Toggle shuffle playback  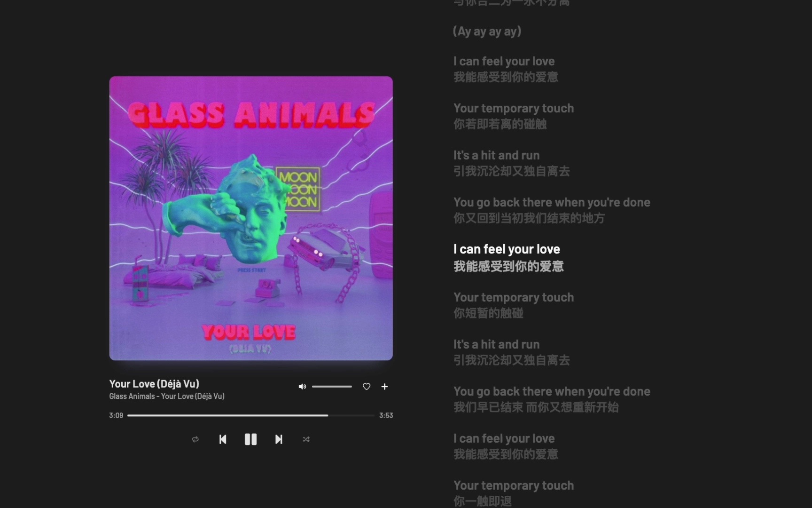[306, 439]
